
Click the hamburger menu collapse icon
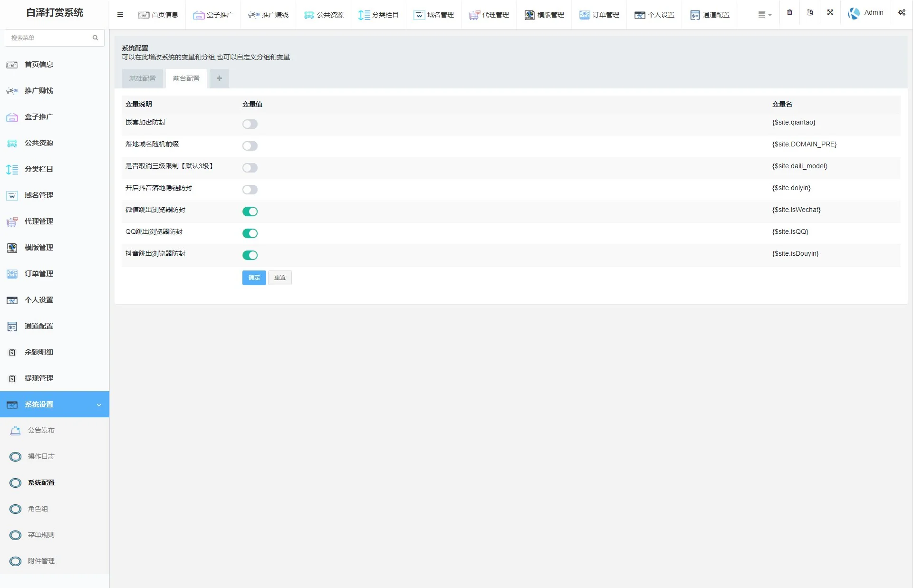click(x=120, y=15)
